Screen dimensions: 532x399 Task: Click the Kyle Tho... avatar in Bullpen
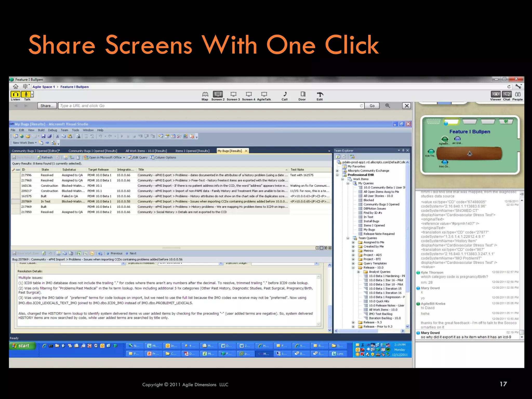pyautogui.click(x=431, y=152)
